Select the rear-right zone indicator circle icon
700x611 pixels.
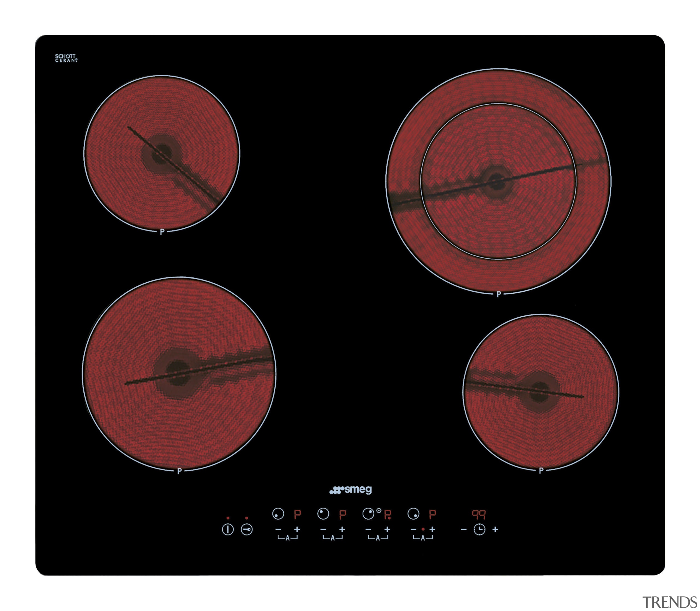(x=368, y=514)
